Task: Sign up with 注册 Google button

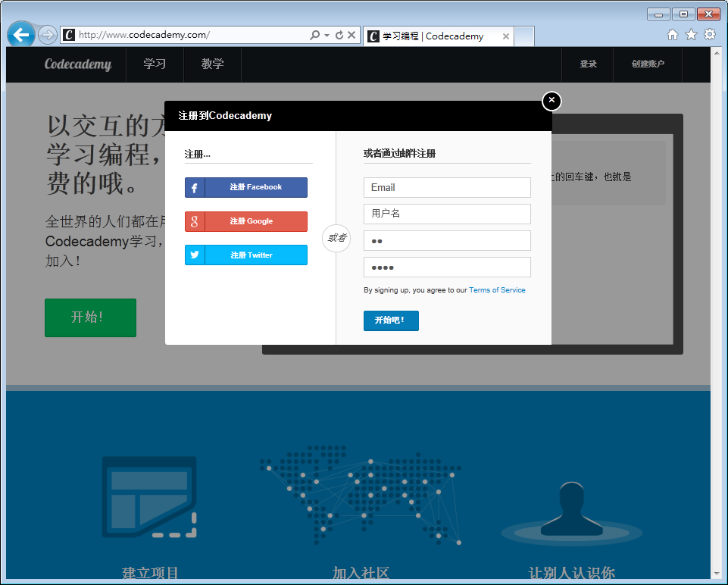Action: (246, 221)
